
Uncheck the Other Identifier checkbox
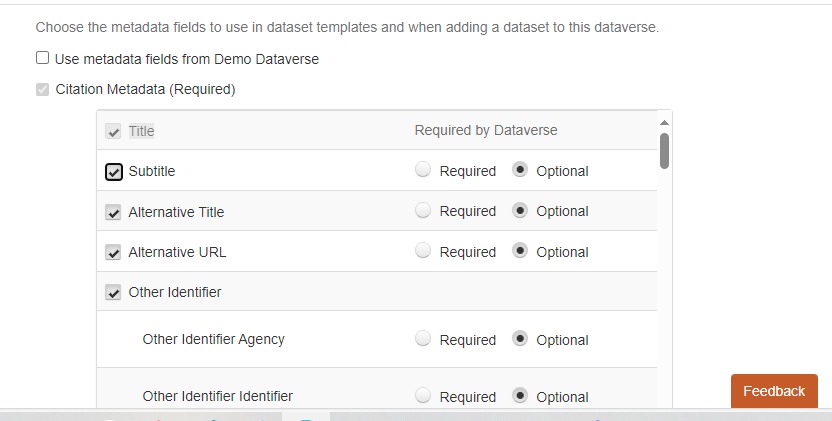114,293
